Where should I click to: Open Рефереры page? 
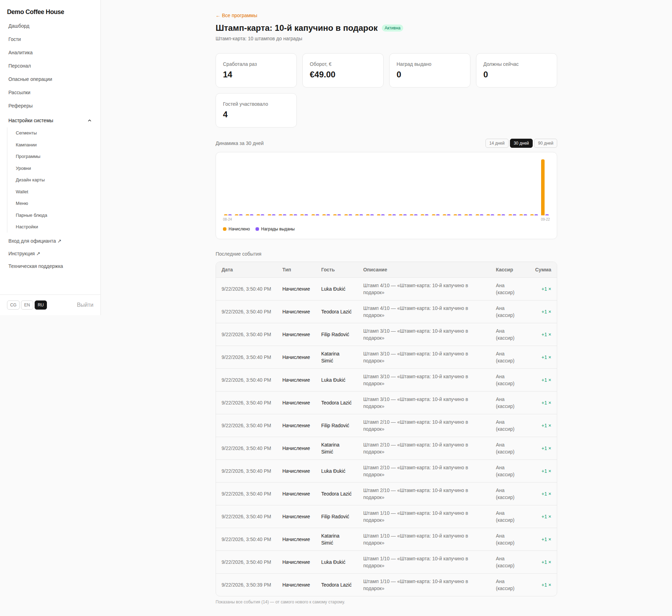tap(21, 106)
